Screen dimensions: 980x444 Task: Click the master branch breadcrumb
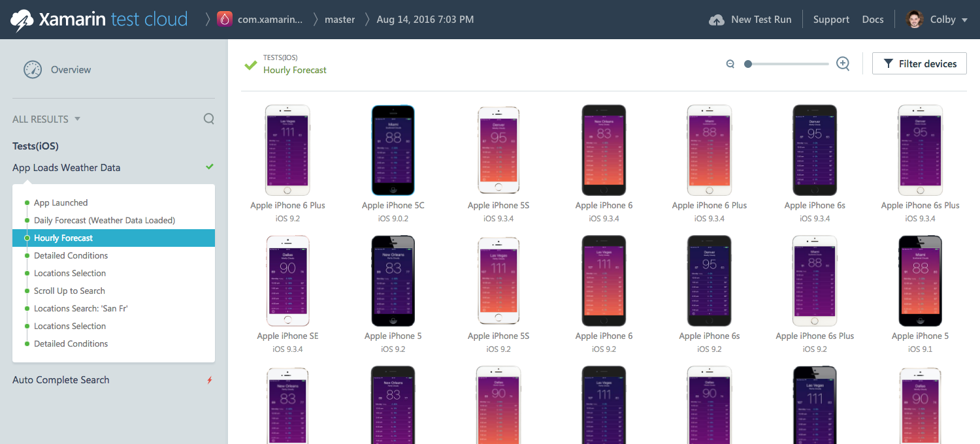pyautogui.click(x=340, y=20)
